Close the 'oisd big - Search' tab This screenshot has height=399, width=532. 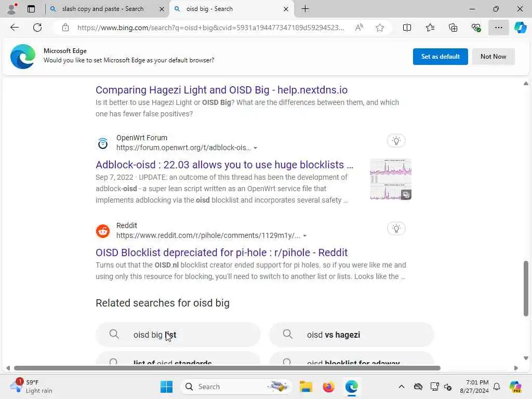pyautogui.click(x=286, y=9)
